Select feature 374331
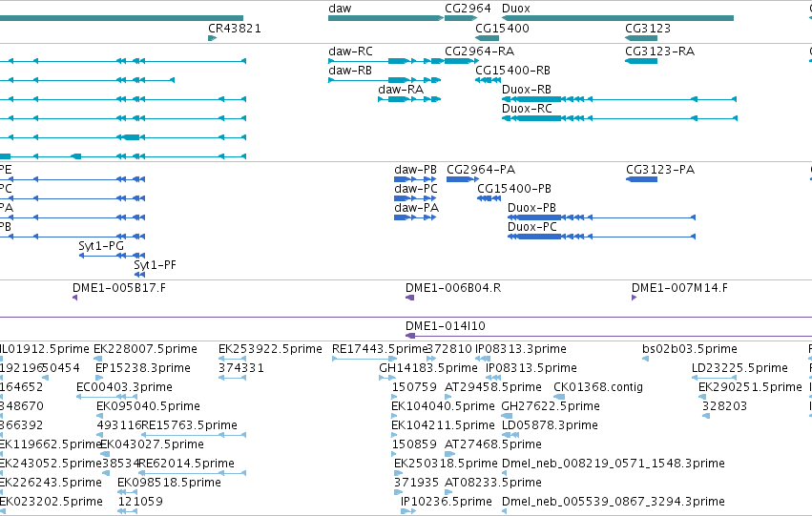 (232, 378)
